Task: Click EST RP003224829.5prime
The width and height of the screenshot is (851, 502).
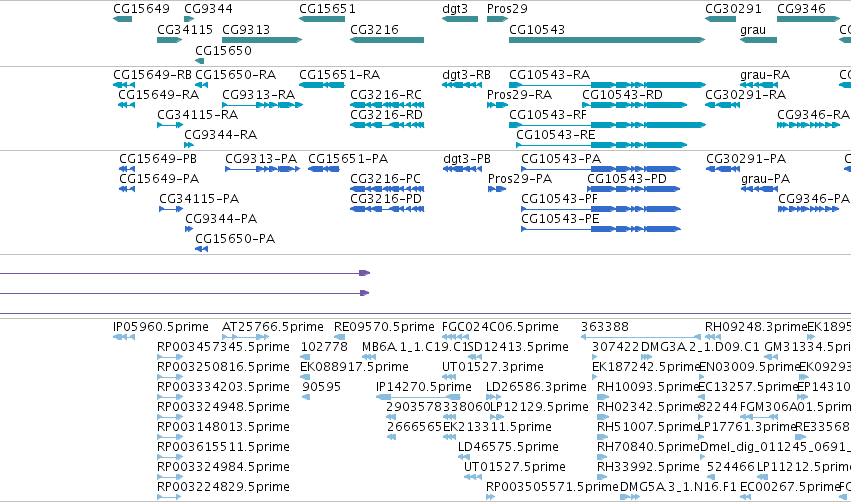Action: pyautogui.click(x=223, y=487)
